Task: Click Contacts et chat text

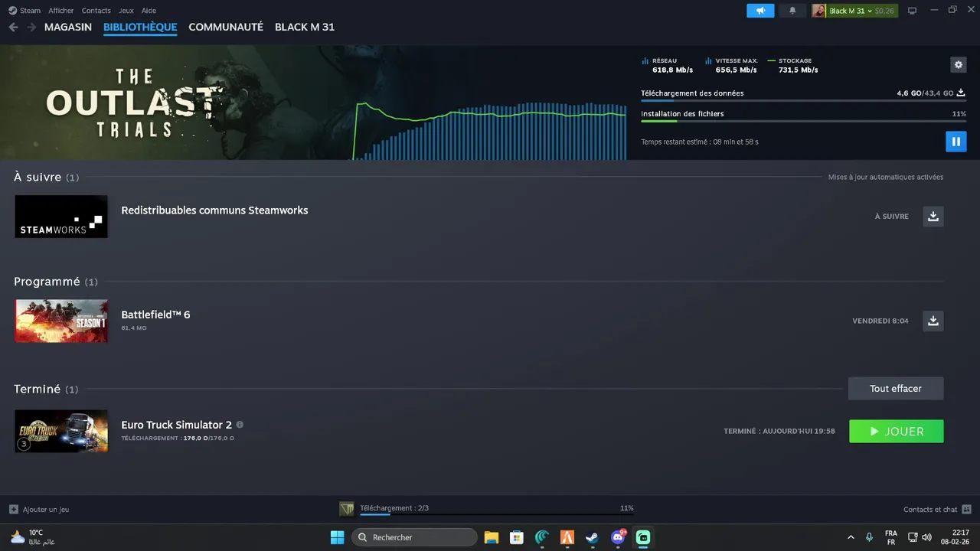Action: 930,510
